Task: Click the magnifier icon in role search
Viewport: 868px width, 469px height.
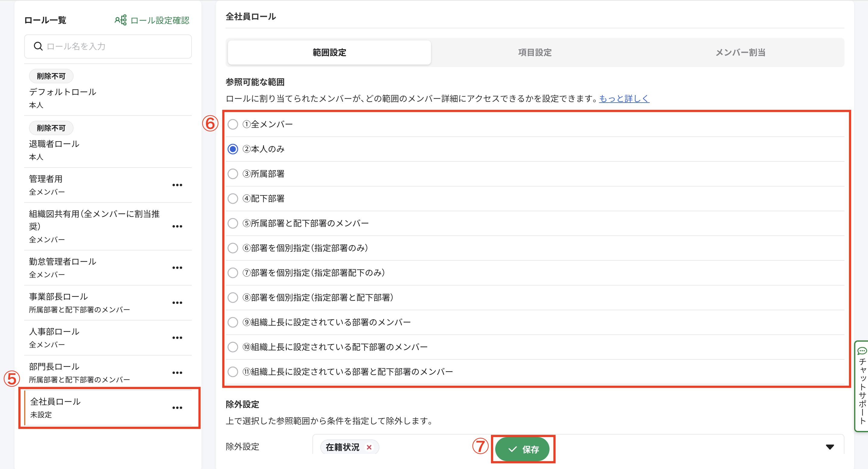Action: tap(38, 46)
